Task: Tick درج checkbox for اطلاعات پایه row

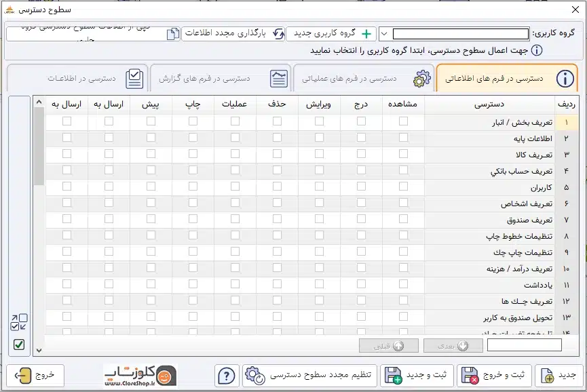Action: coord(361,137)
